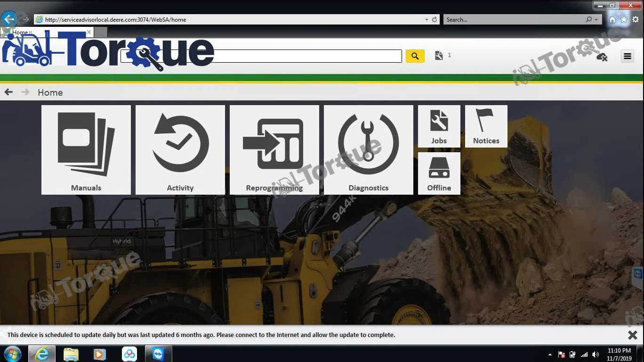The width and height of the screenshot is (644, 362).
Task: Open the browser Tools gear menu
Action: pyautogui.click(x=636, y=20)
